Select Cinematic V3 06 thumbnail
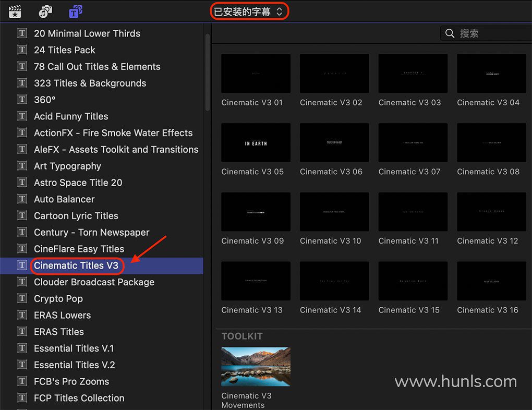 [x=334, y=142]
